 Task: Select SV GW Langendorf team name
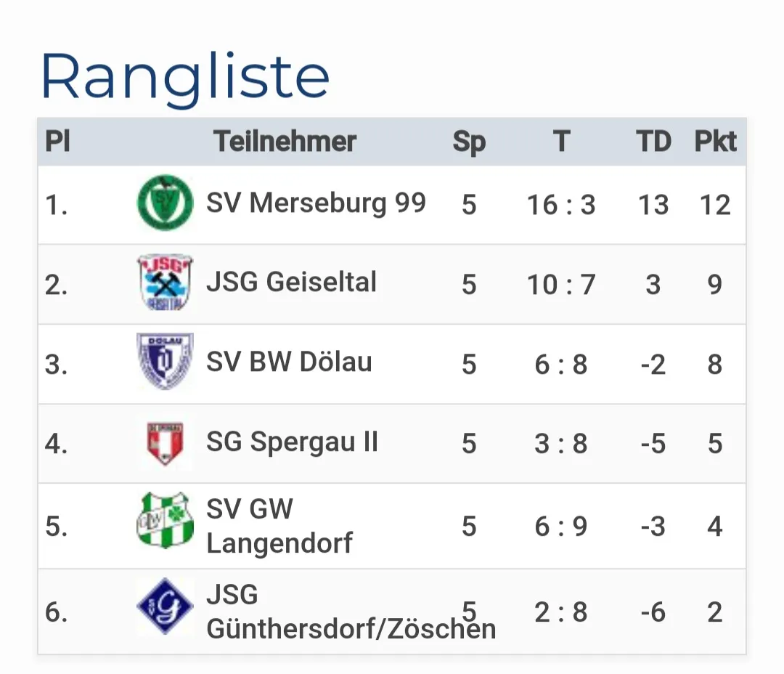click(279, 526)
